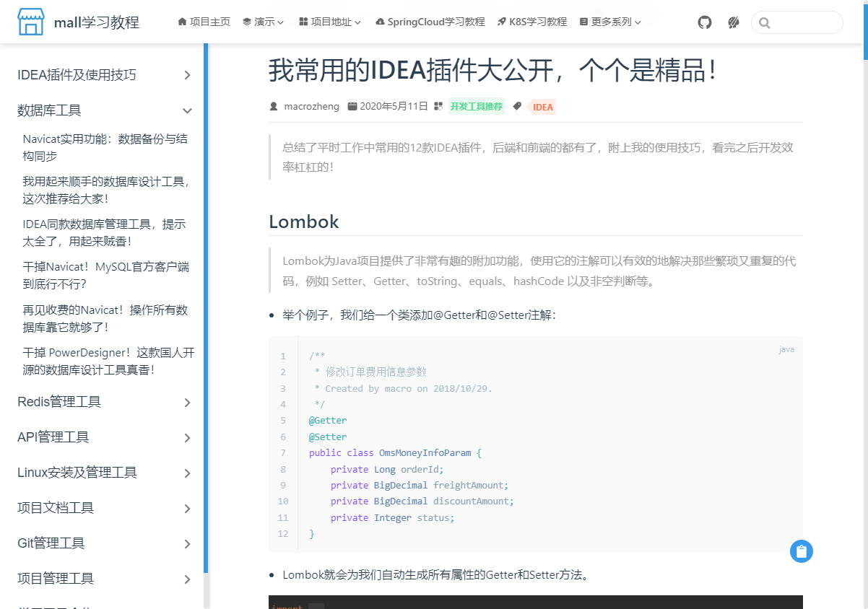
Task: Click the category grid icon
Action: click(x=438, y=107)
